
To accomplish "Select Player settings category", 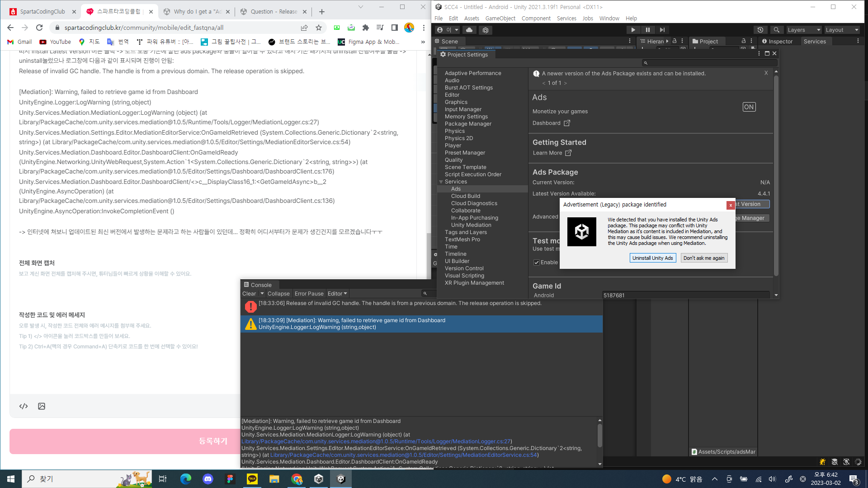I will coord(453,145).
